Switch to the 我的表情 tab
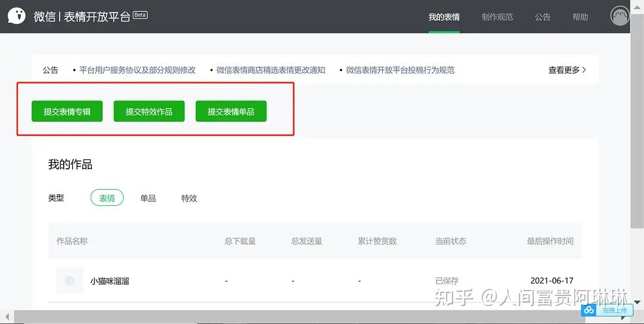644x324 pixels. (444, 17)
